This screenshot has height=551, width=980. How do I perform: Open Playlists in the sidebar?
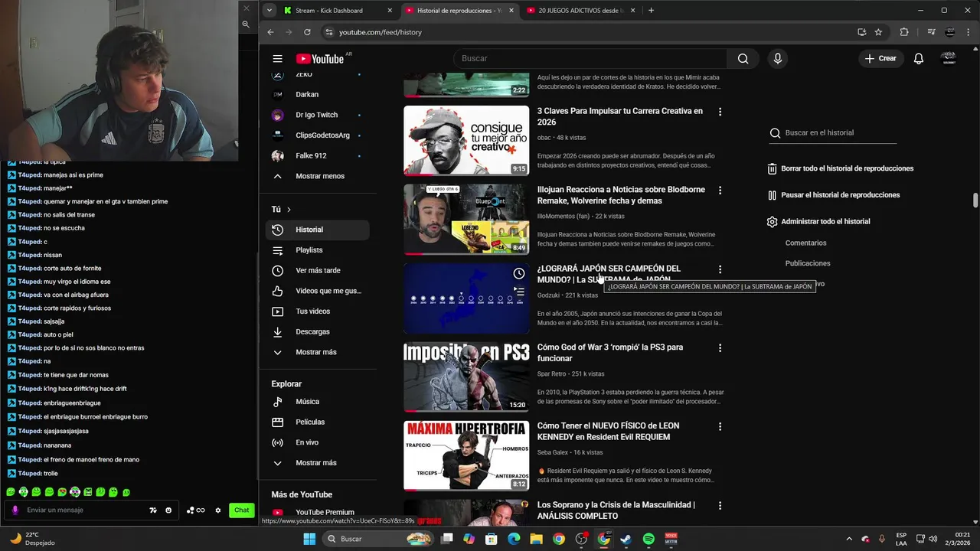317,250
